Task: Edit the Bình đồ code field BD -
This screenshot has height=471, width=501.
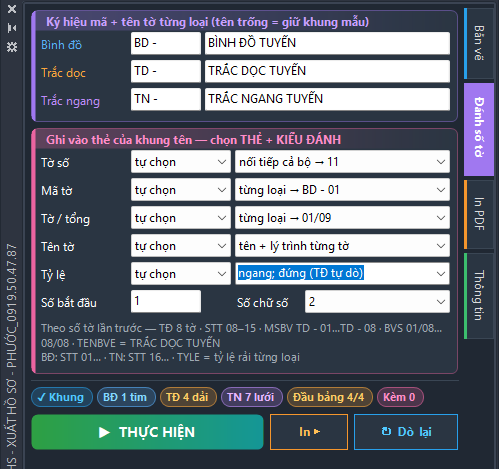Action: (x=166, y=43)
